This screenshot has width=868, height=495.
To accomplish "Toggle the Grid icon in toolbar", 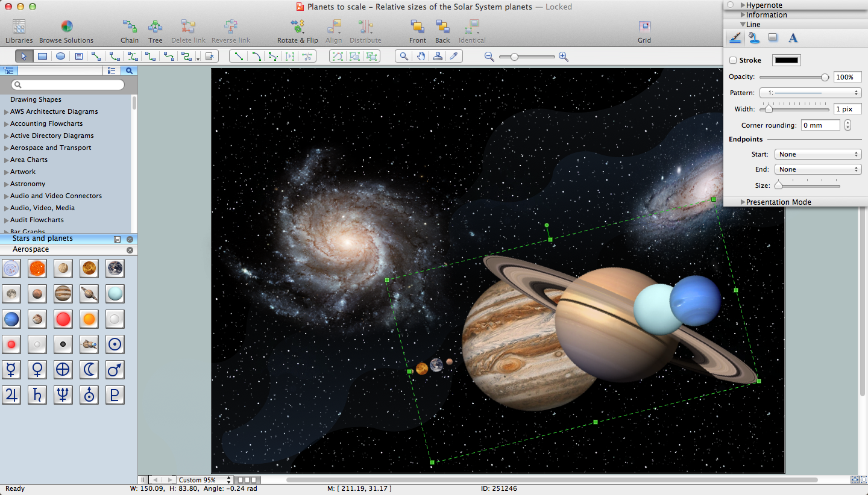I will (x=644, y=26).
